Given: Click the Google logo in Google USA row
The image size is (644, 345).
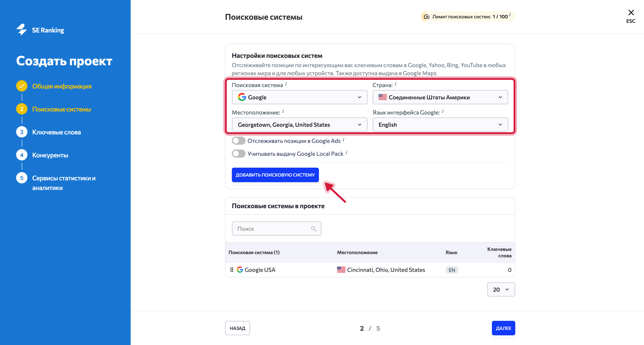Looking at the screenshot, I should click(240, 269).
